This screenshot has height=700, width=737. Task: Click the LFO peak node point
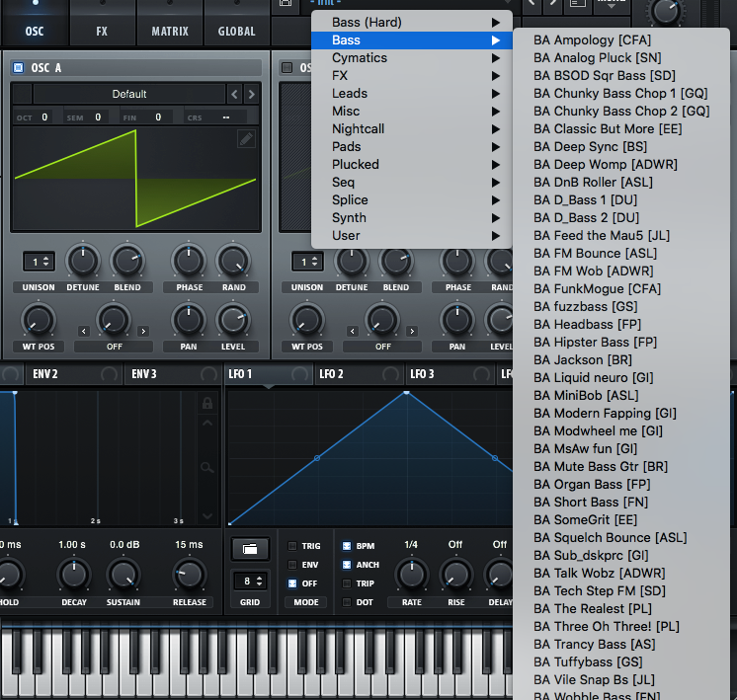pyautogui.click(x=407, y=392)
